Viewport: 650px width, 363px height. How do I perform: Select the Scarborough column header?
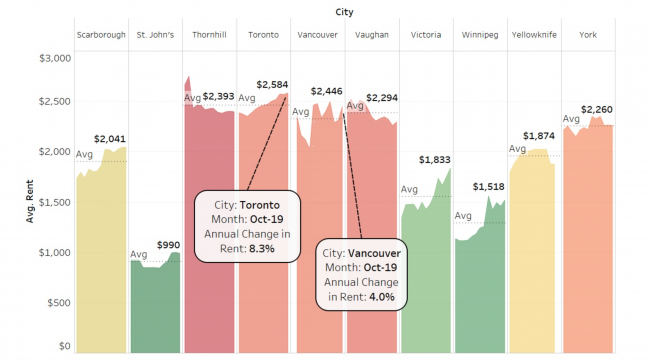click(101, 35)
